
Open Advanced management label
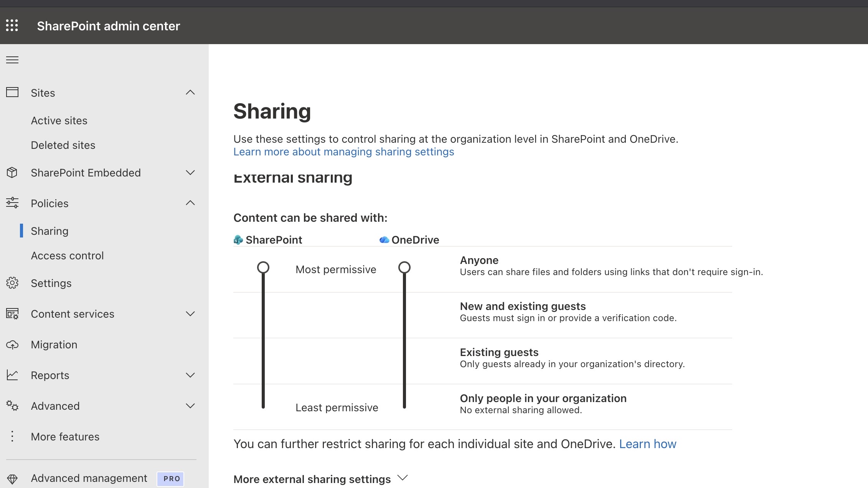[89, 478]
